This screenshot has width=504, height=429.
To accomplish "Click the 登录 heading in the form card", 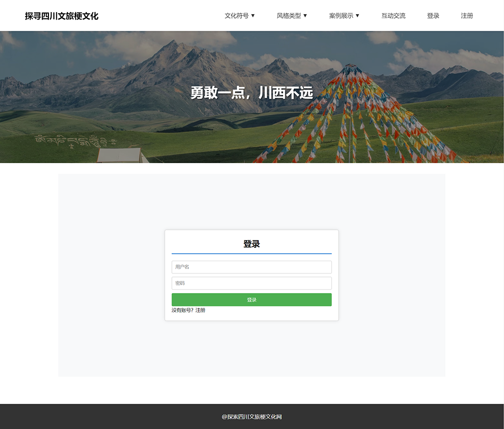I will [x=251, y=244].
